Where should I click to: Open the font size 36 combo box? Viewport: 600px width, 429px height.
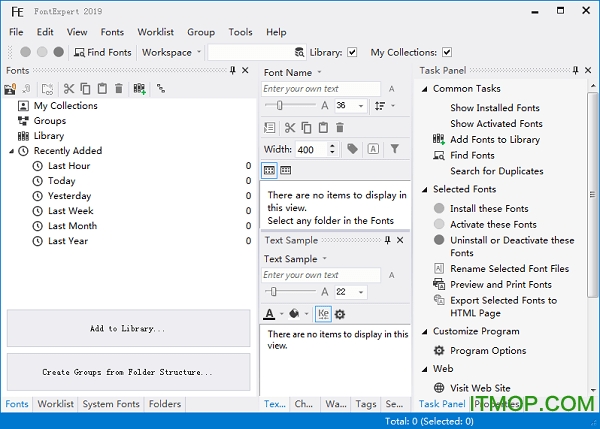pyautogui.click(x=351, y=106)
